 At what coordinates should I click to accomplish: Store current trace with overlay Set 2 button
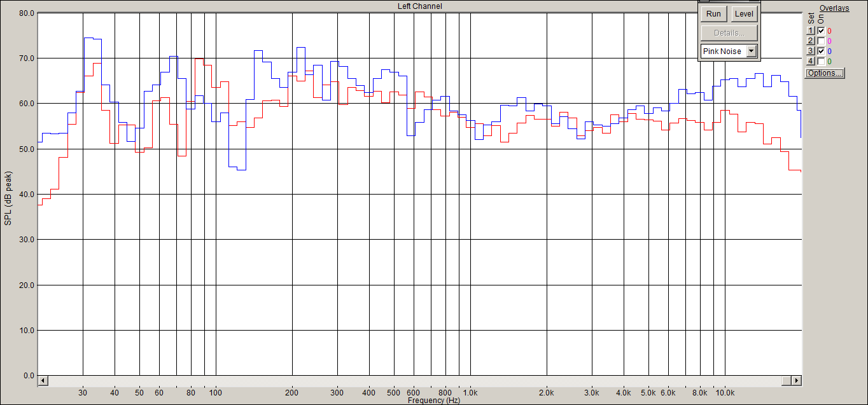tap(810, 41)
